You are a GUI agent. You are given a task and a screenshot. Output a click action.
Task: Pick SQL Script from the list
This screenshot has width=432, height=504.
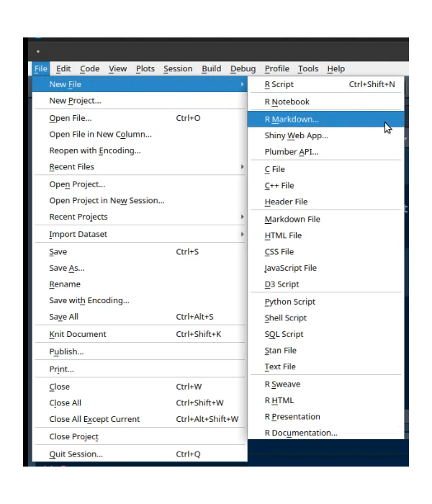(x=284, y=334)
